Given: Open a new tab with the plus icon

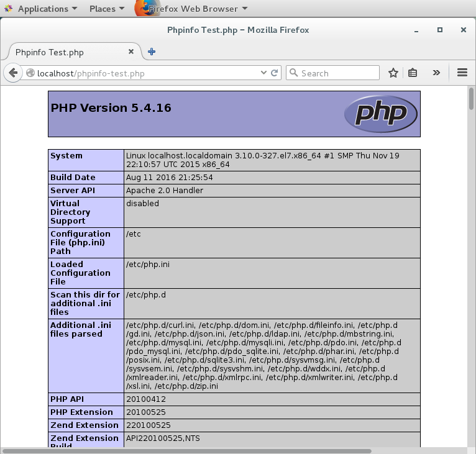Looking at the screenshot, I should pos(151,52).
